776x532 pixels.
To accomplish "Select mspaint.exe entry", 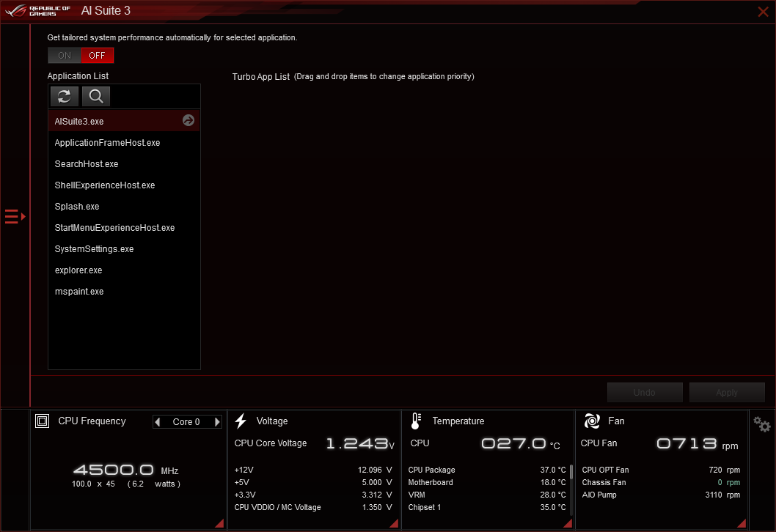I will pos(124,291).
